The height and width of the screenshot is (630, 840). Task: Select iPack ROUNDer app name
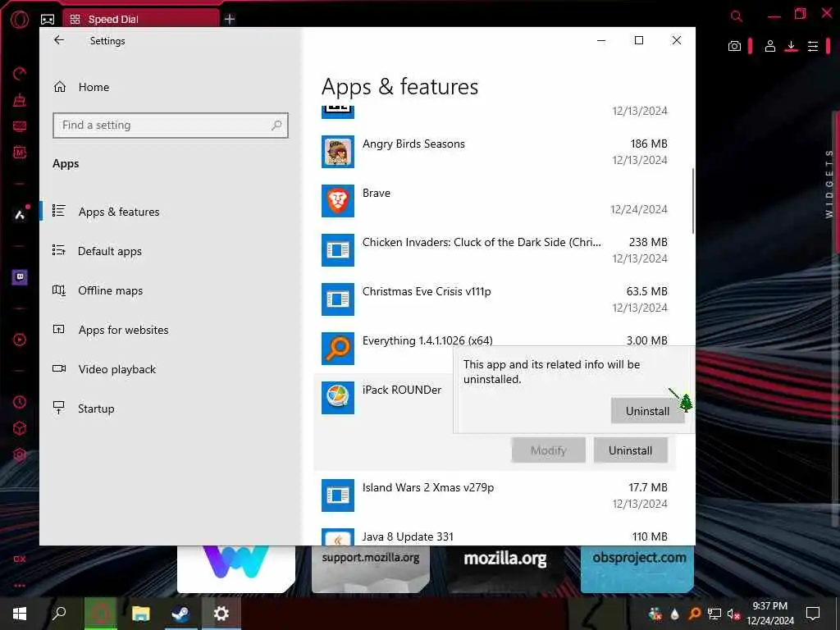(402, 390)
